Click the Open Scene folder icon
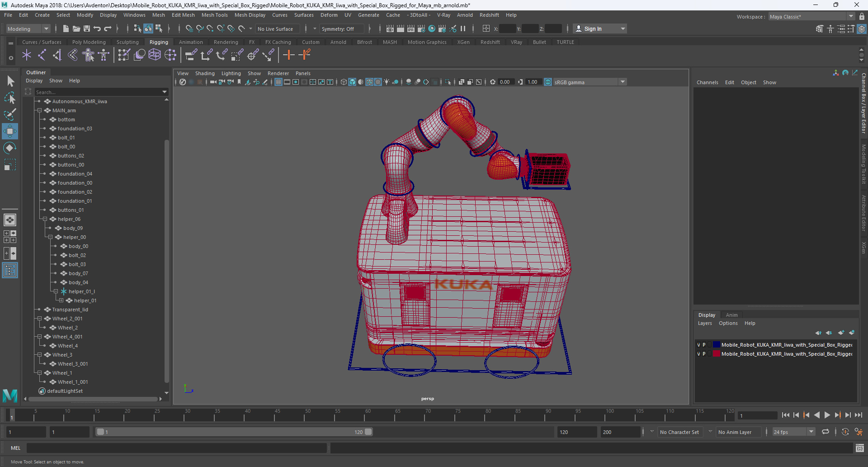The height and width of the screenshot is (467, 868). [76, 29]
